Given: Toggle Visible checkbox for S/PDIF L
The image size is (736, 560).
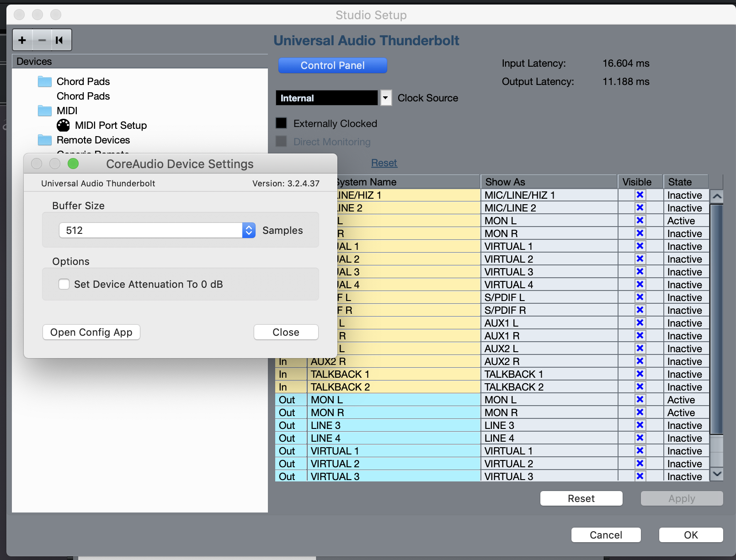Looking at the screenshot, I should point(640,297).
